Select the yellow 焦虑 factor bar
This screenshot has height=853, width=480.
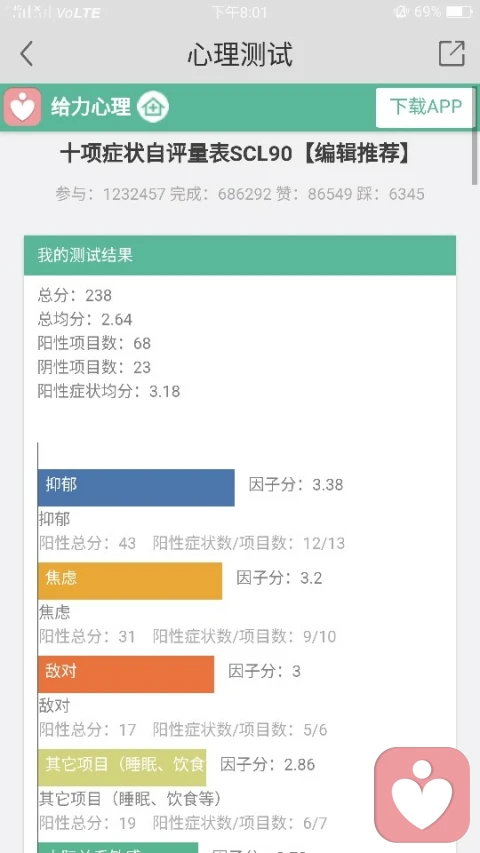[x=130, y=581]
